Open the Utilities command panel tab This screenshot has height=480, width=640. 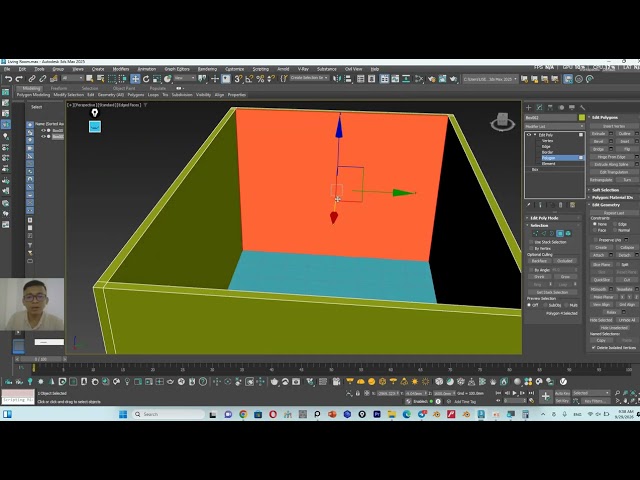pyautogui.click(x=582, y=107)
